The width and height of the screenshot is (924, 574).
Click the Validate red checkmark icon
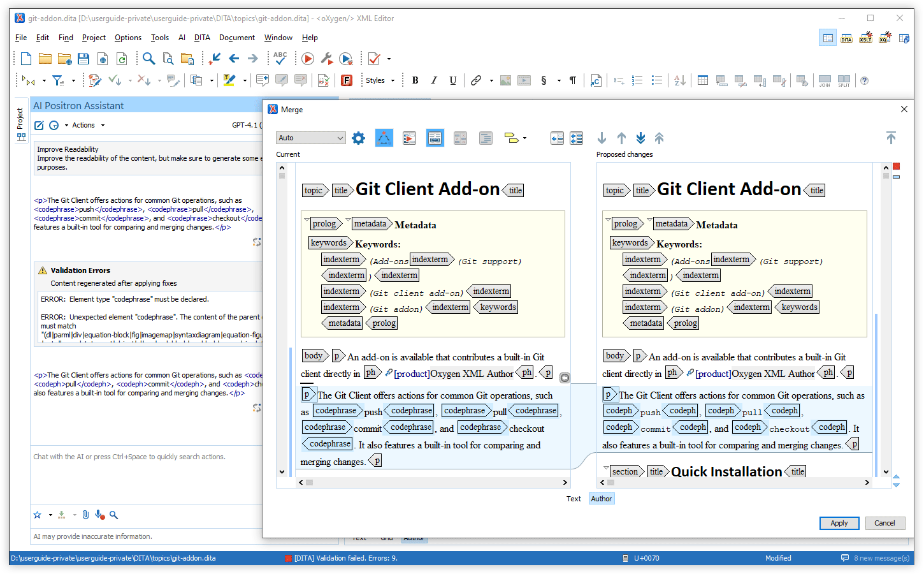(374, 59)
